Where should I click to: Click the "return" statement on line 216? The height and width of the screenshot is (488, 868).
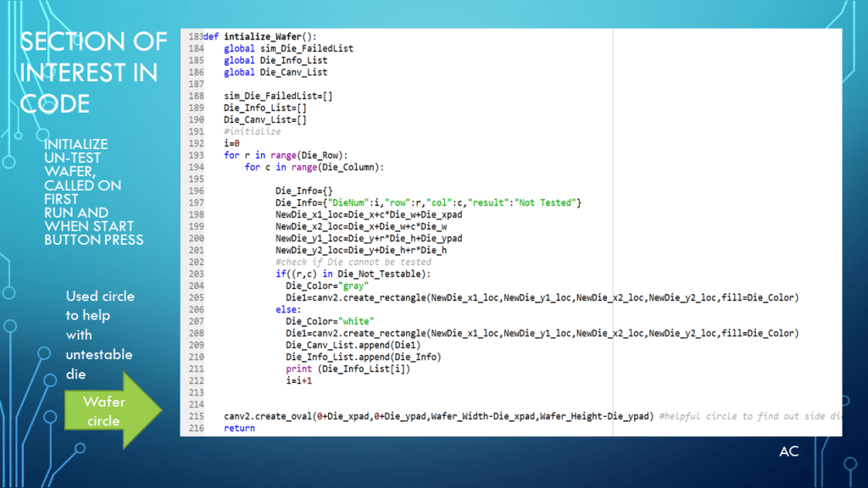(239, 429)
